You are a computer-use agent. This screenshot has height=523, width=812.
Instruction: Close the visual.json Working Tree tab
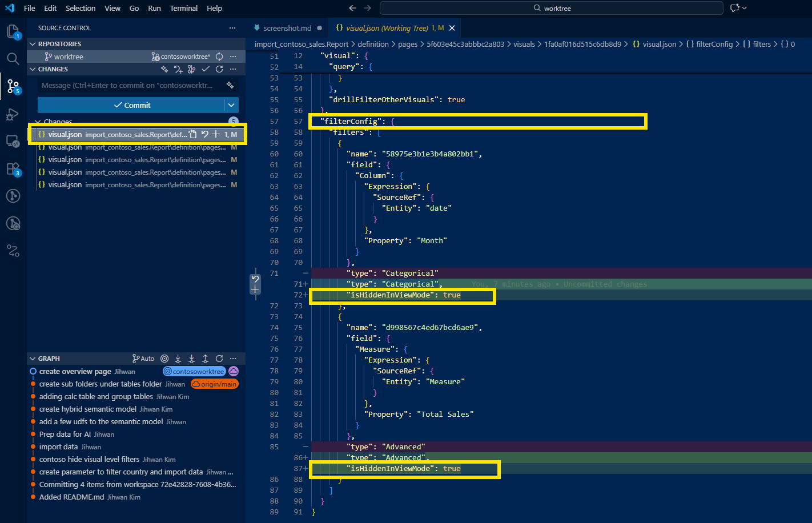click(x=452, y=28)
